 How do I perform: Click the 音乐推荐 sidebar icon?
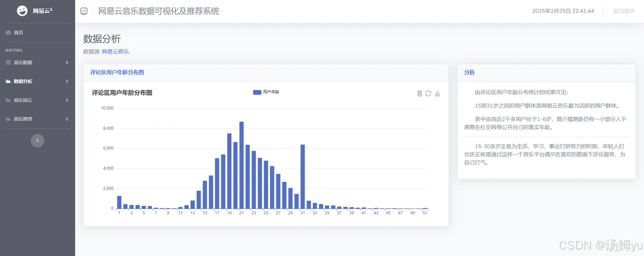coord(8,119)
